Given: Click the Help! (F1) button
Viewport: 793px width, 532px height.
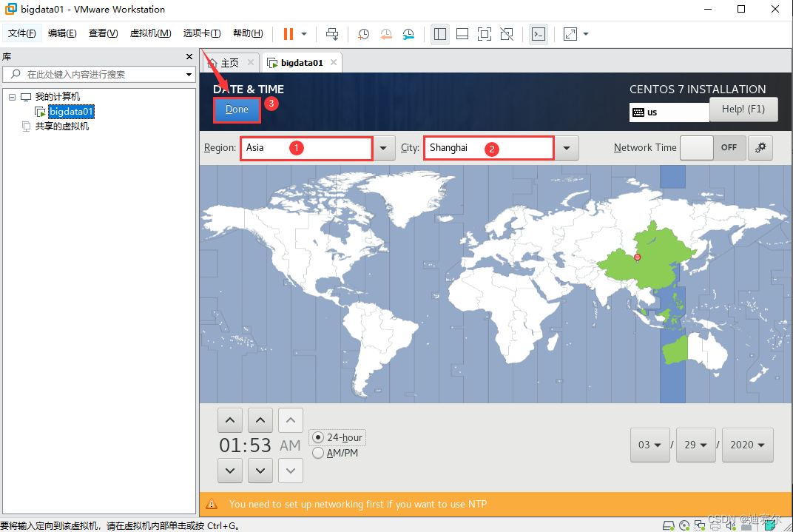Looking at the screenshot, I should (x=743, y=110).
